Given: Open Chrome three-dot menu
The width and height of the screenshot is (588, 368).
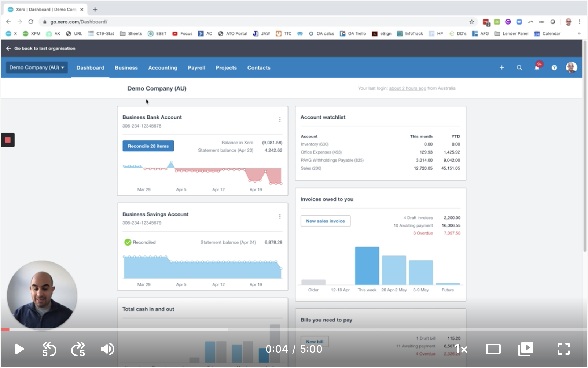Looking at the screenshot, I should click(580, 22).
